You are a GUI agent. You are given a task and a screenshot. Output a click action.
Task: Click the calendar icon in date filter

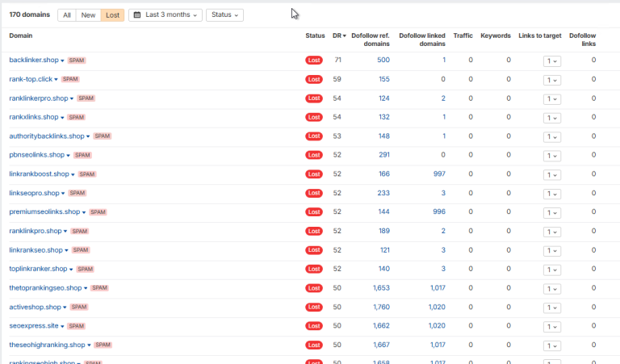tap(137, 15)
